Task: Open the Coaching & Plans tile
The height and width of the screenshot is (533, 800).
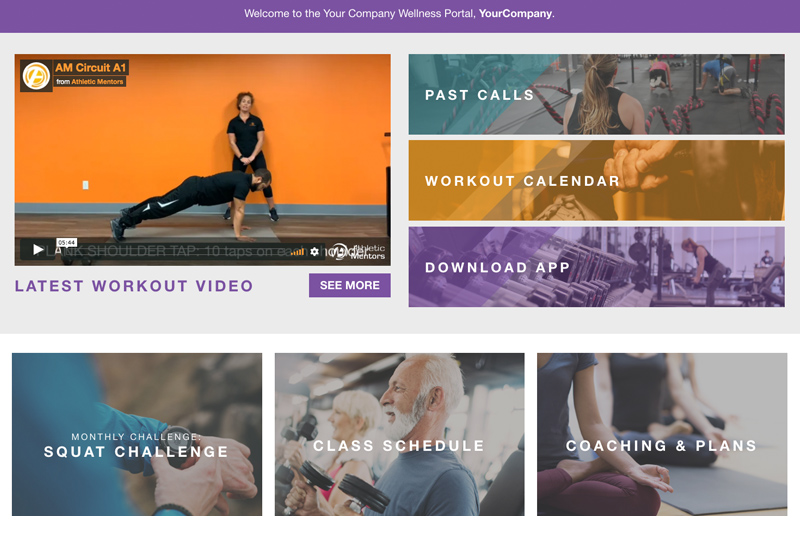Action: tap(662, 434)
